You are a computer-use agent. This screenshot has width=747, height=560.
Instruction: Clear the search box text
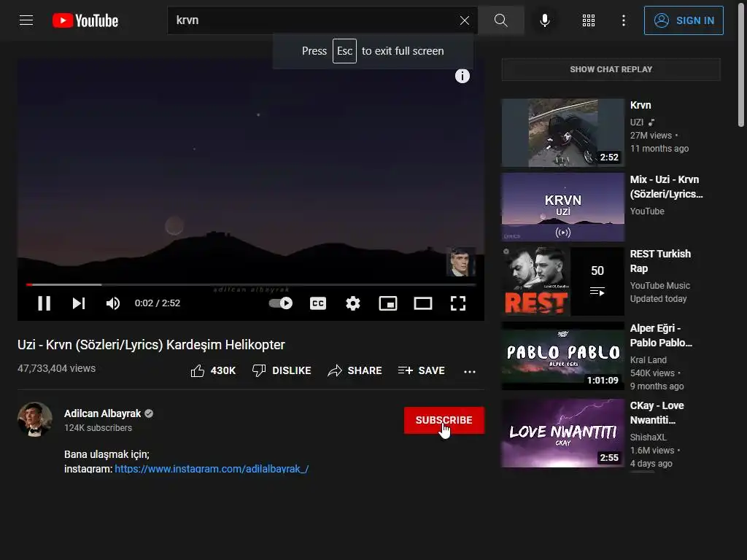pyautogui.click(x=465, y=20)
